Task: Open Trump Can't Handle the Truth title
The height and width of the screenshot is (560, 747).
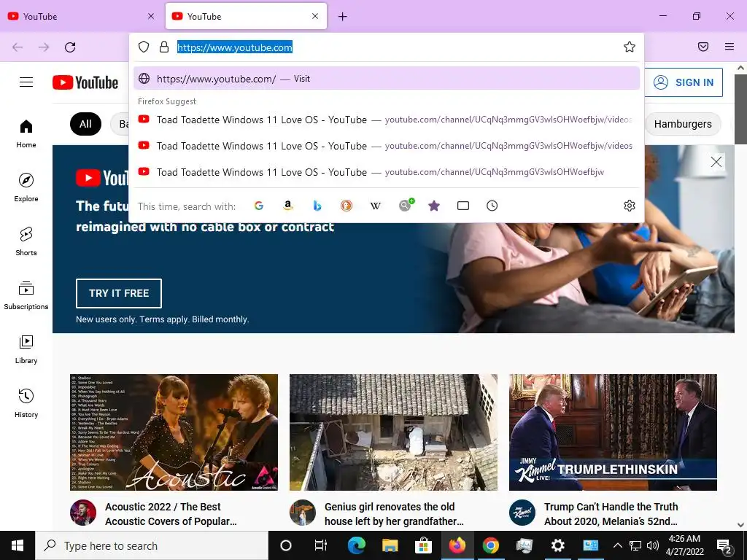Action: [611, 514]
